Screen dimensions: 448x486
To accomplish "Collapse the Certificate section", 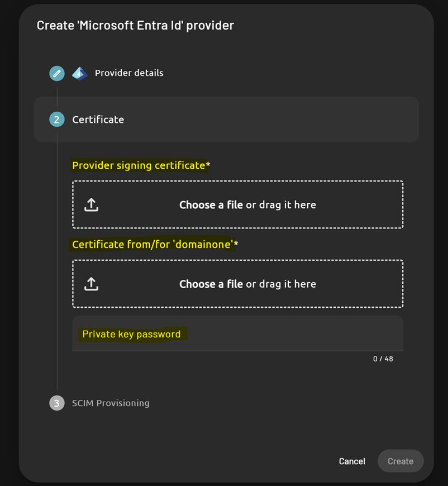I will click(98, 119).
